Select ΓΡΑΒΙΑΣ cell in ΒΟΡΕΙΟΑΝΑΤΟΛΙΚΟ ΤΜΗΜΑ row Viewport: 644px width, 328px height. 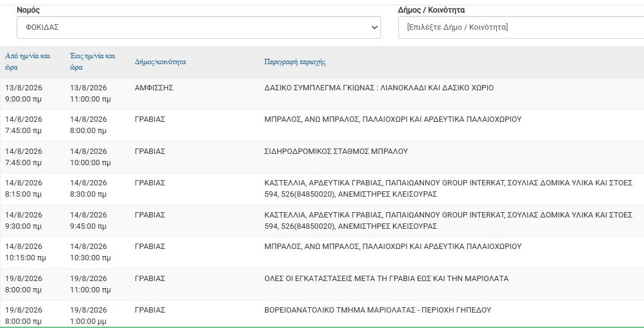pyautogui.click(x=150, y=310)
